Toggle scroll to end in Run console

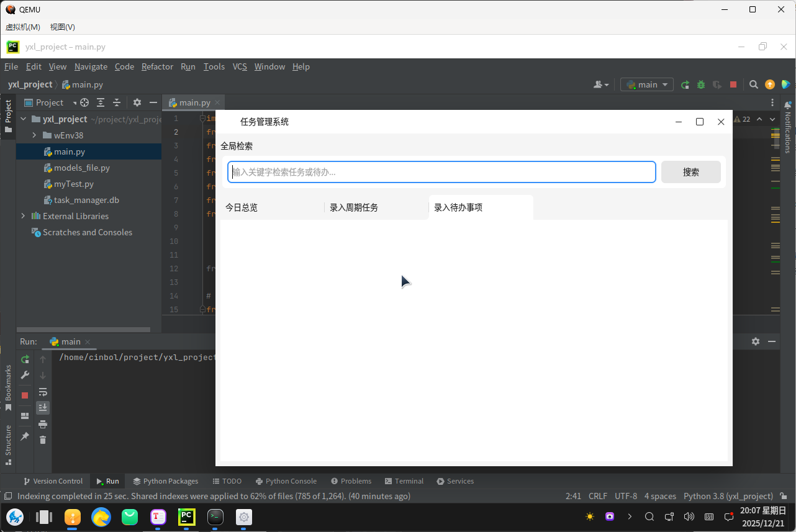pos(43,408)
